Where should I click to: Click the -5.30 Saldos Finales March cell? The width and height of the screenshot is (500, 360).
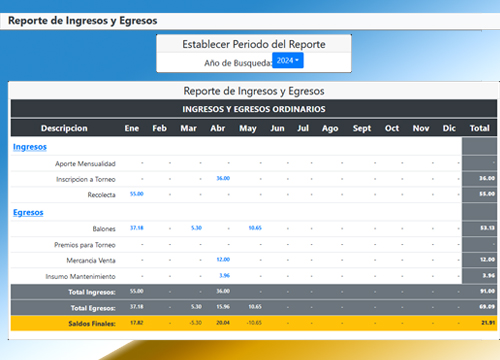point(196,323)
